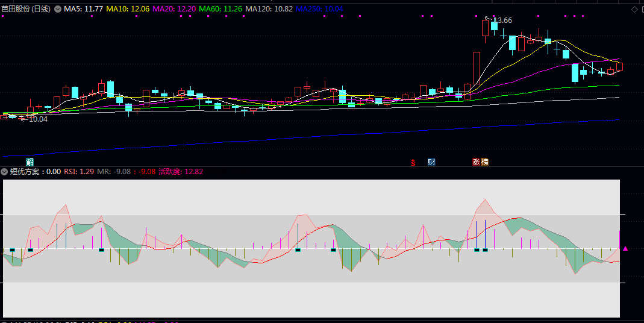This screenshot has height=323, width=644.
Task: Click the diamond icon at top right
Action: [634, 10]
